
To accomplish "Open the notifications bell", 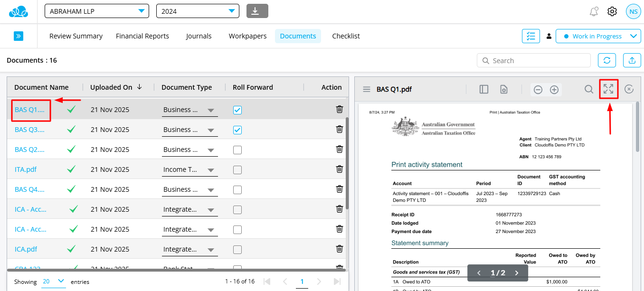I will click(x=594, y=11).
